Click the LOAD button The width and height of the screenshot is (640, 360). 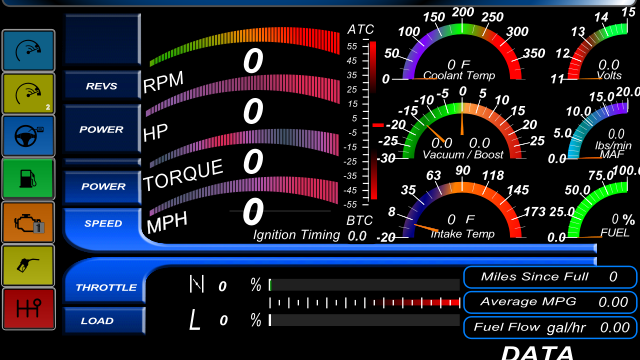coord(104,321)
